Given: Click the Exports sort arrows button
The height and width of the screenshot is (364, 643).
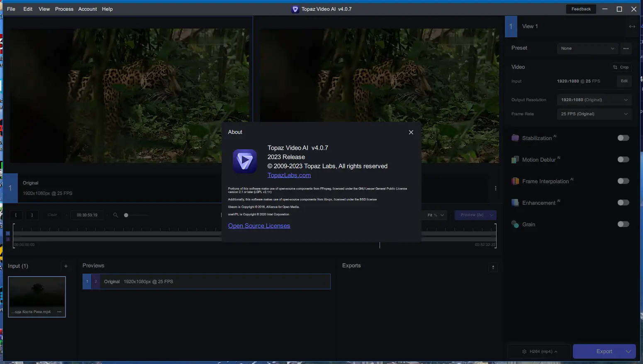Looking at the screenshot, I should tap(493, 267).
